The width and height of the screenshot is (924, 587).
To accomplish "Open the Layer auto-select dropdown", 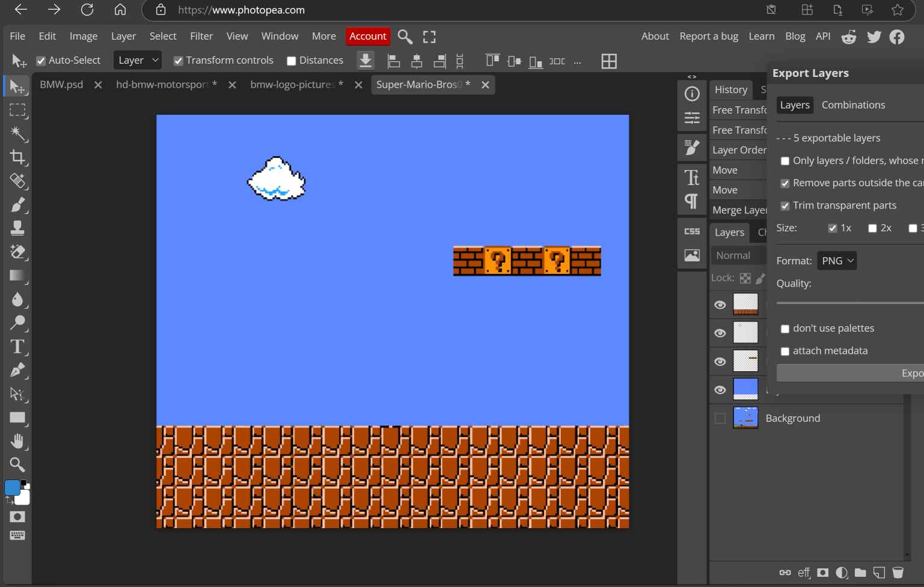I will tap(138, 60).
